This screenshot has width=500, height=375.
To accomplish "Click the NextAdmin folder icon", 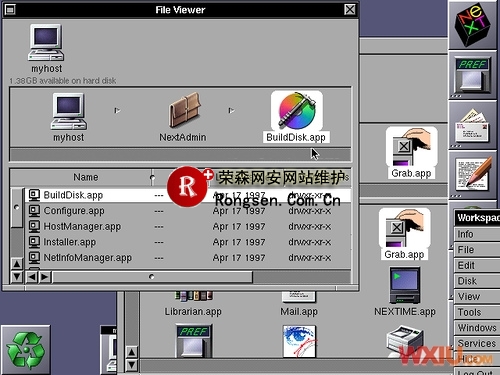I will point(184,111).
